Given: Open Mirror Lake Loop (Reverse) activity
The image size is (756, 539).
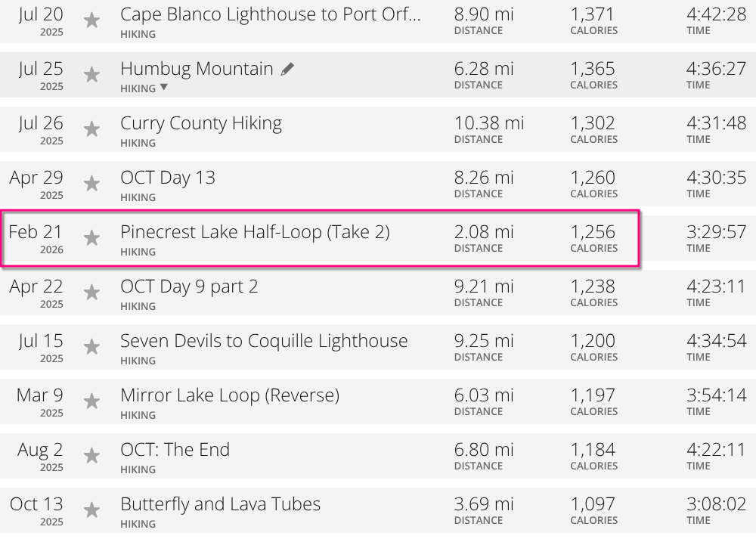Looking at the screenshot, I should coord(230,395).
